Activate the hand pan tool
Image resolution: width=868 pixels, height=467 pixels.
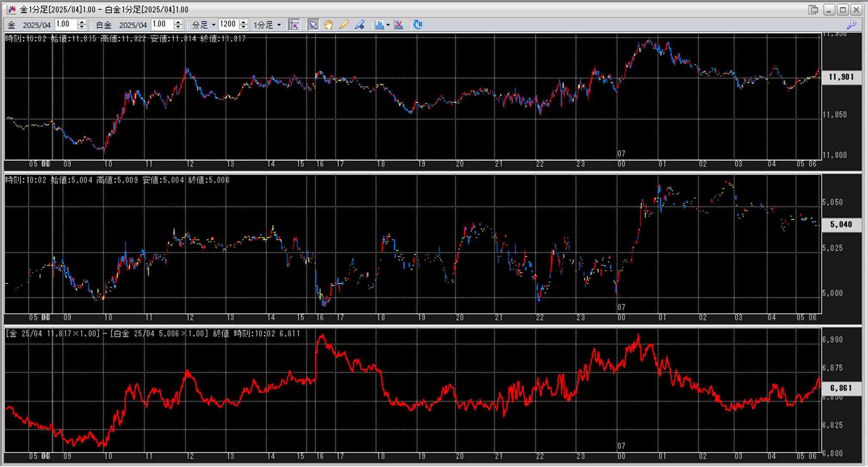coord(328,25)
